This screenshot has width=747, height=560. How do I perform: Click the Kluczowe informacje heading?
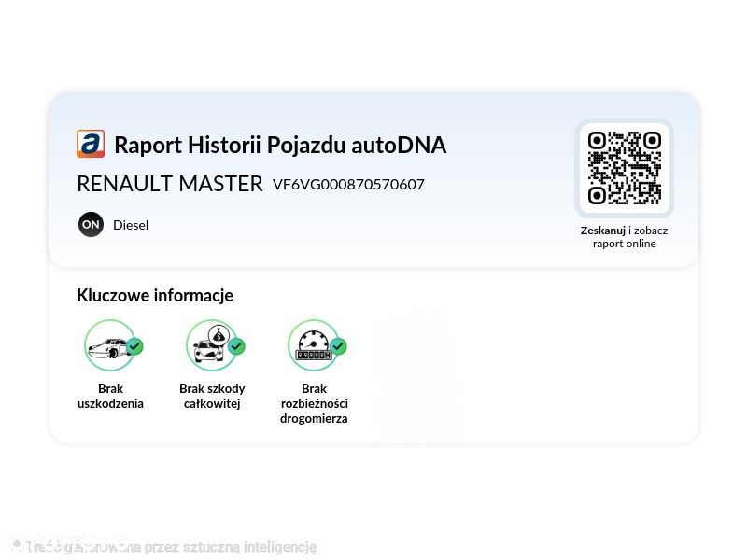155,295
